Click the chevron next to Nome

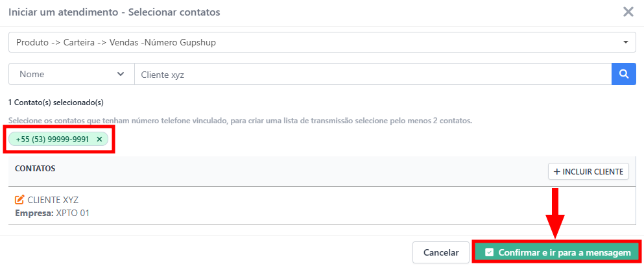point(121,74)
